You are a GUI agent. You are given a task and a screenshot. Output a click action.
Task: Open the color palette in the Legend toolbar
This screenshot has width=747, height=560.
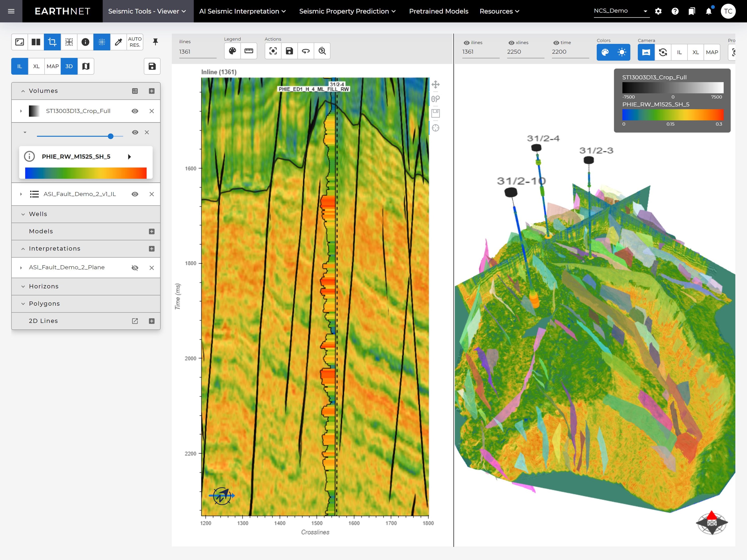232,51
